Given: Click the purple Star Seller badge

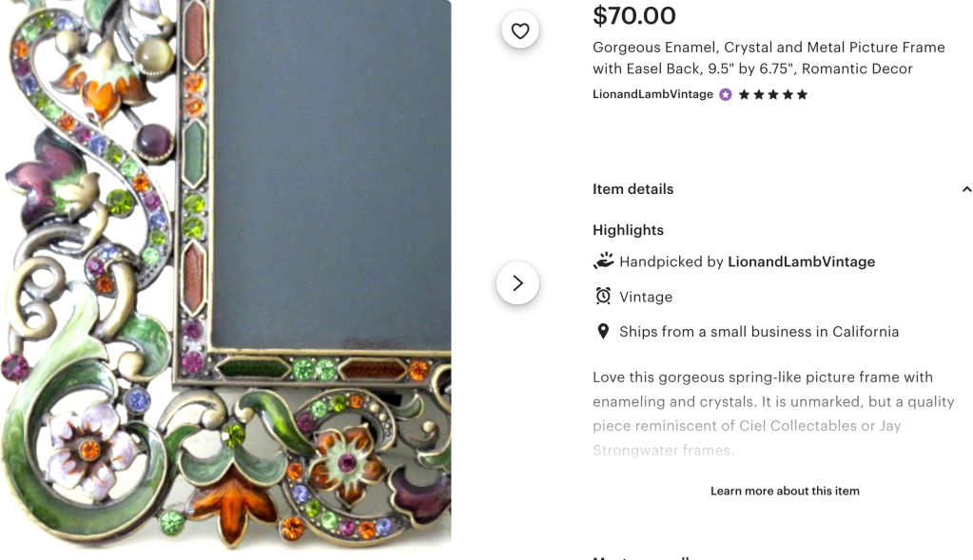Looking at the screenshot, I should (726, 95).
